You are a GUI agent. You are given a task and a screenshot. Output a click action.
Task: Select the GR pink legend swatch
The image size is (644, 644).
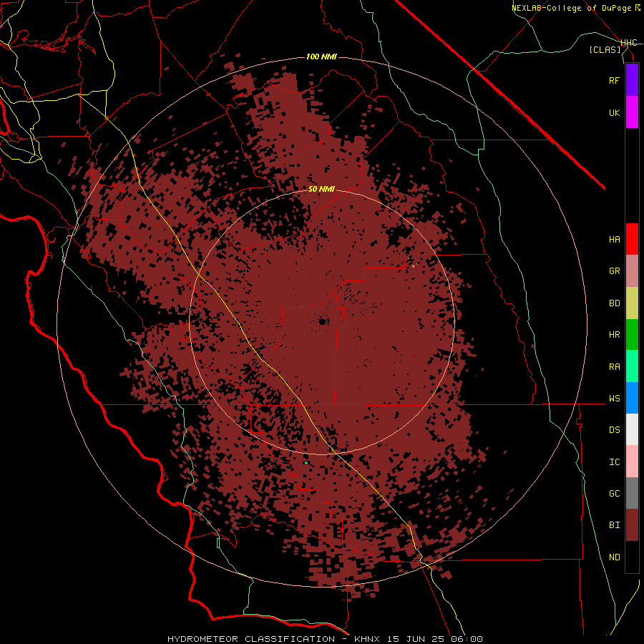coord(632,271)
